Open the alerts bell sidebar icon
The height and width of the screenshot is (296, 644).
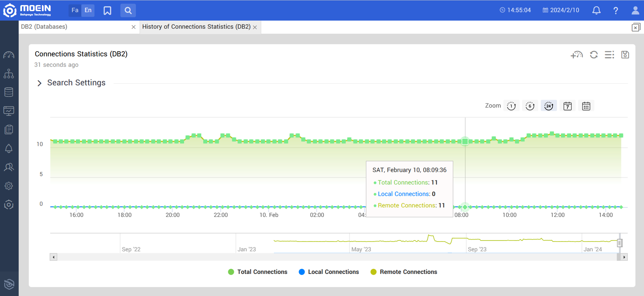[9, 148]
